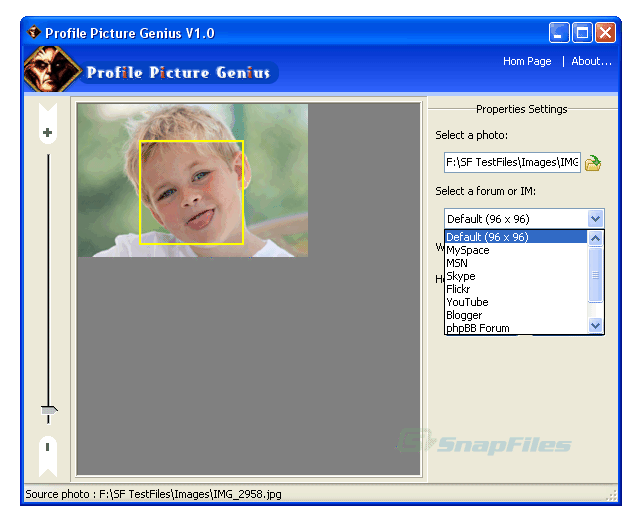Expand the forum or IM dropdown arrow
Image resolution: width=637 pixels, height=524 pixels.
click(x=595, y=218)
